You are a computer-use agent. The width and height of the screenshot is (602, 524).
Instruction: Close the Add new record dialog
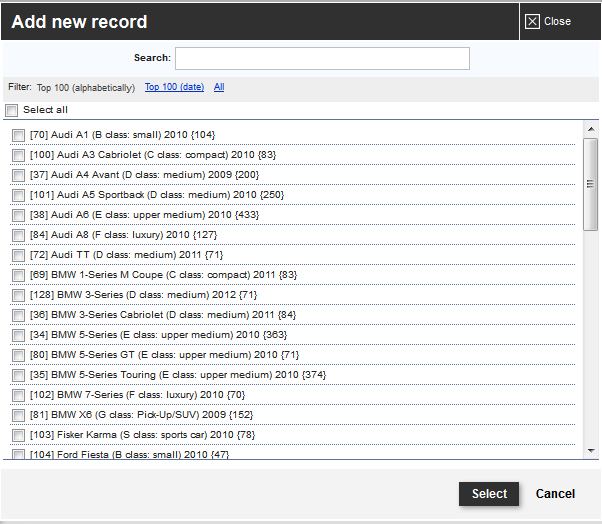548,21
